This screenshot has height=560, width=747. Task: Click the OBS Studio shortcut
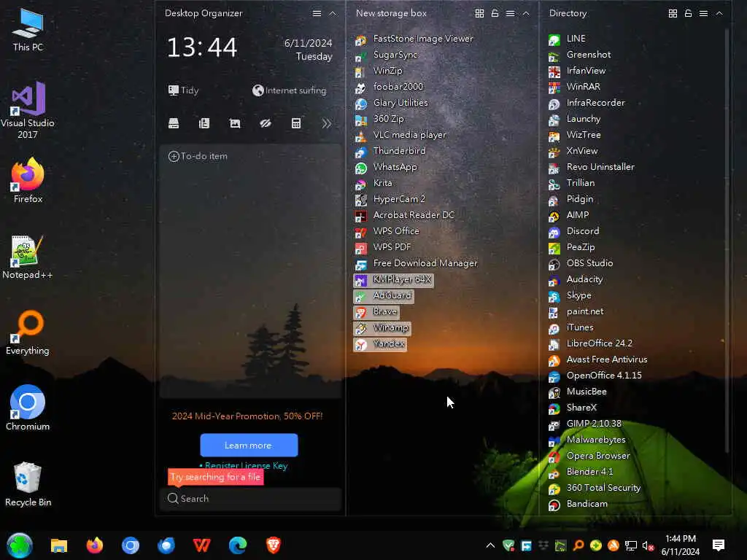coord(580,263)
